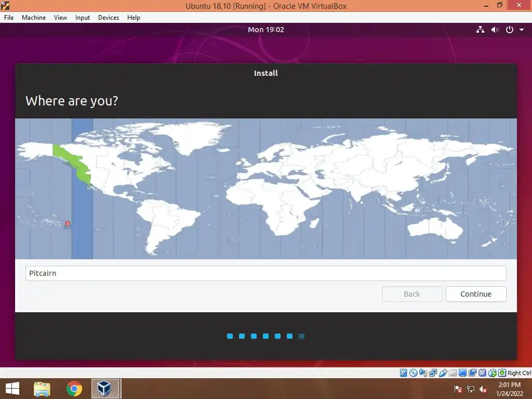Image resolution: width=532 pixels, height=399 pixels.
Task: Click the network adapters indicator in the VirtualBox status bar
Action: (x=433, y=373)
